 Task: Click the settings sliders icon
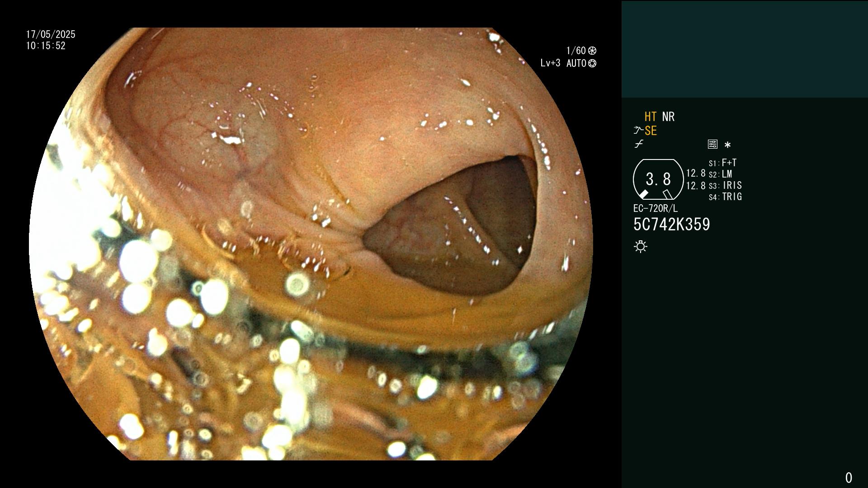click(712, 145)
